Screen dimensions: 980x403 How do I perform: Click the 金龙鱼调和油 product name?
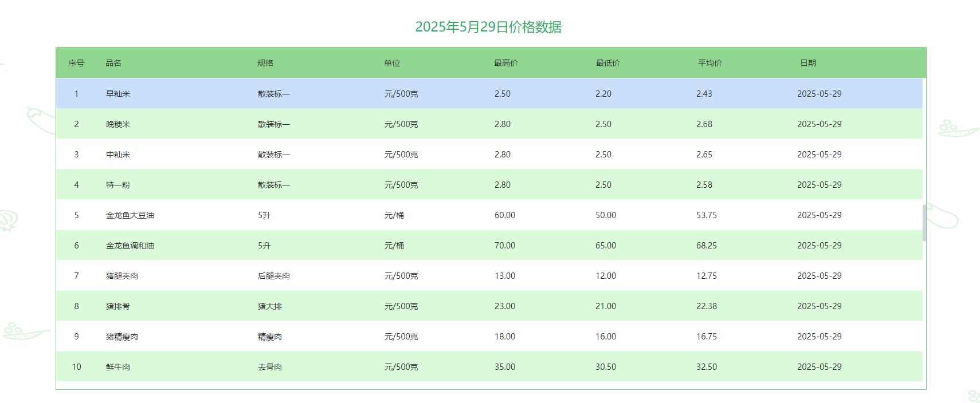pos(130,246)
